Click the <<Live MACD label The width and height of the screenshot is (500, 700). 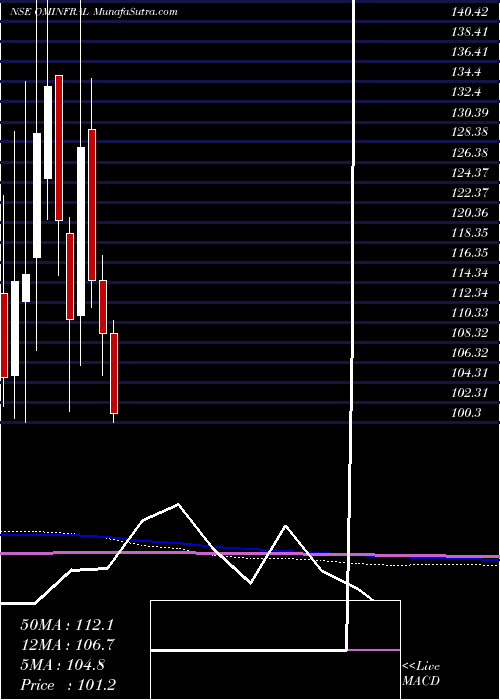click(x=421, y=674)
